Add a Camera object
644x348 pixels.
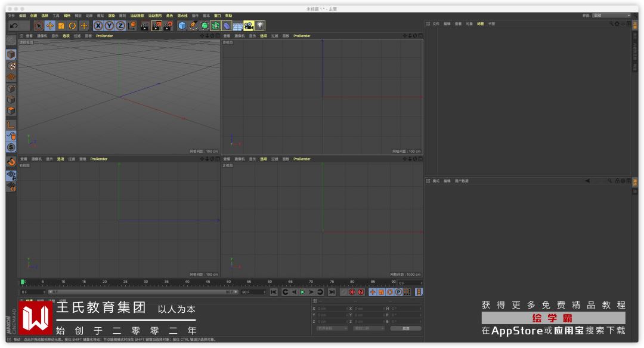pyautogui.click(x=249, y=26)
